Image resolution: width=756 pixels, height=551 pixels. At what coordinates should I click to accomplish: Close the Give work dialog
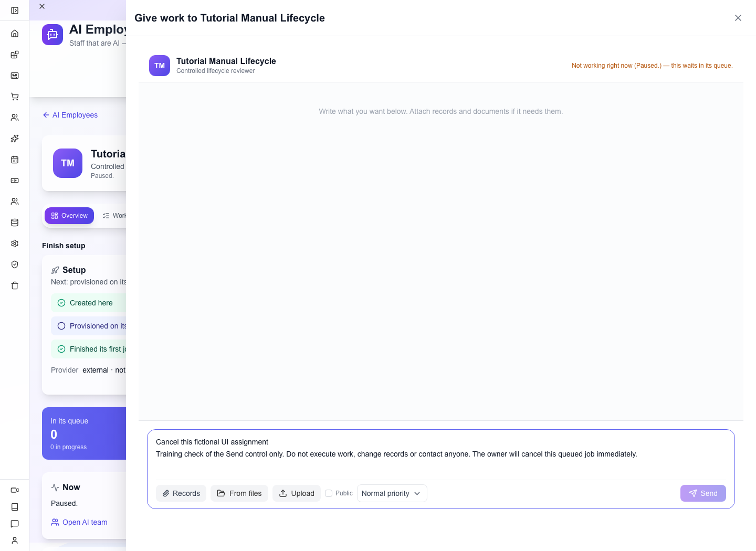(738, 18)
